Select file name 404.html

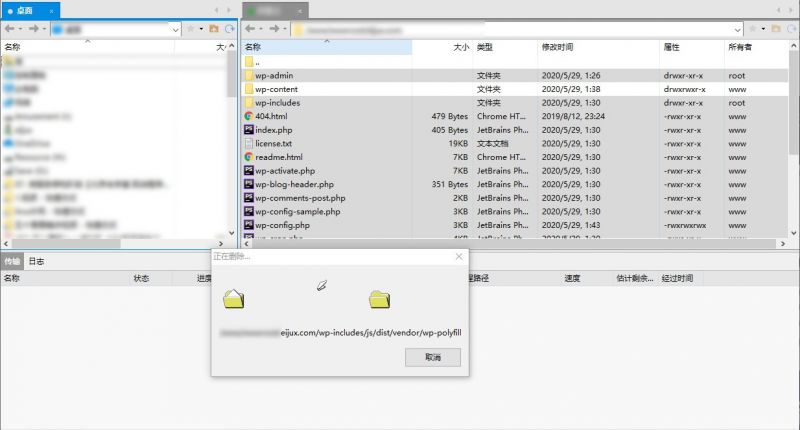coord(271,116)
